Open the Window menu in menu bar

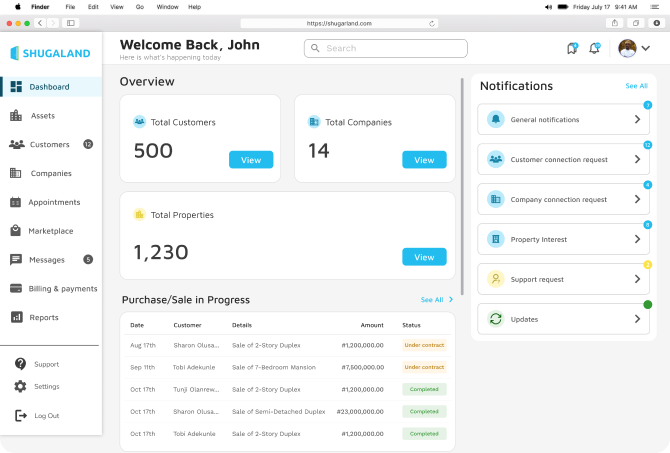pyautogui.click(x=168, y=7)
